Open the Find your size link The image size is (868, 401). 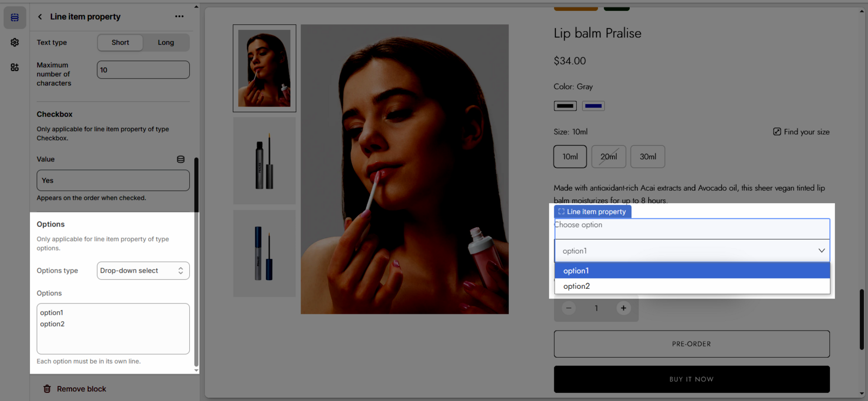[801, 132]
